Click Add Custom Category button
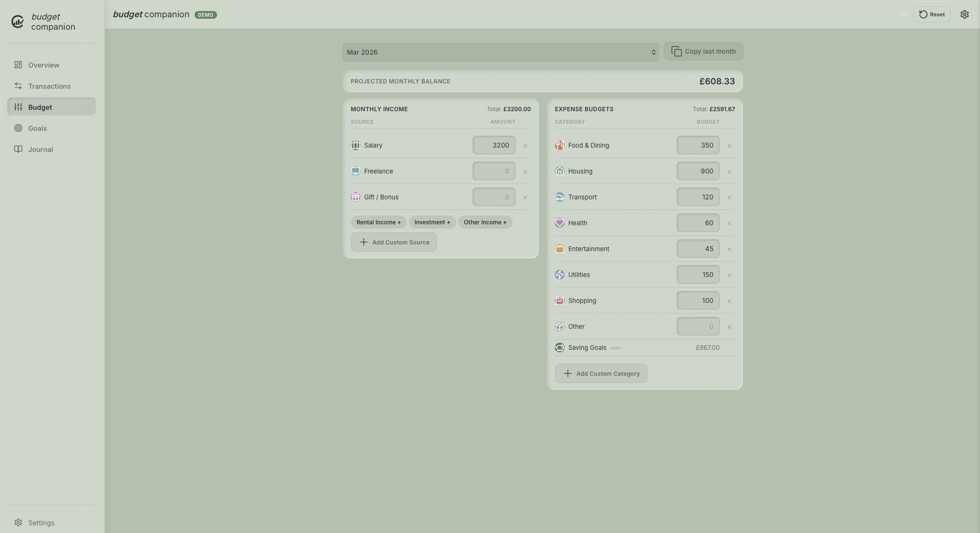This screenshot has height=533, width=980. pos(601,373)
